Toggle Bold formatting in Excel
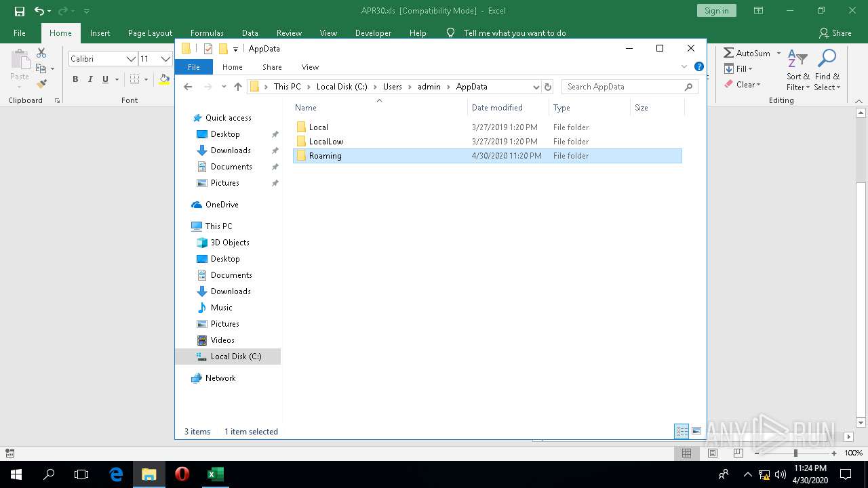The width and height of the screenshot is (868, 488). pyautogui.click(x=75, y=79)
